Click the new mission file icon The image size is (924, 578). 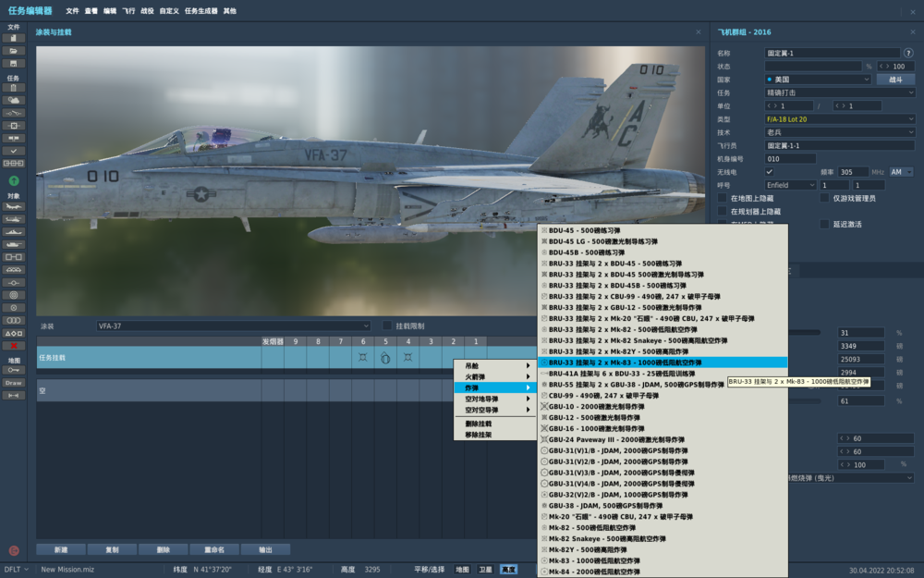coord(14,38)
